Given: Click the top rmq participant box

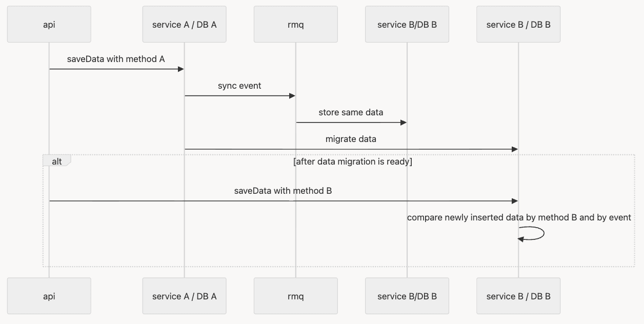Looking at the screenshot, I should point(296,24).
